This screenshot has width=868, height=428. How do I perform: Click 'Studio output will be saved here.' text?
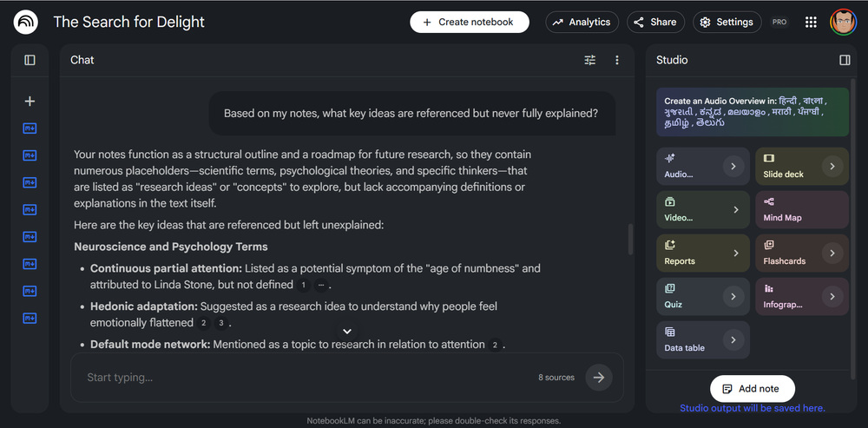pyautogui.click(x=753, y=408)
